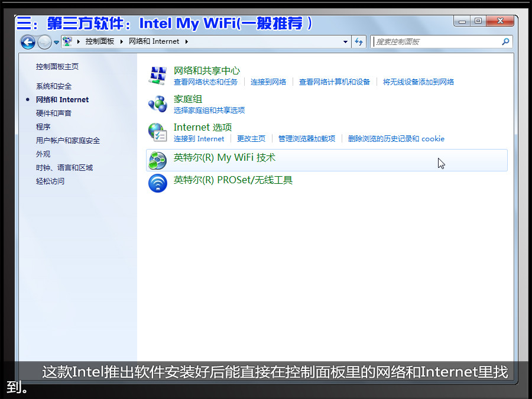
Task: Click the refresh button beside address bar
Action: coord(359,42)
